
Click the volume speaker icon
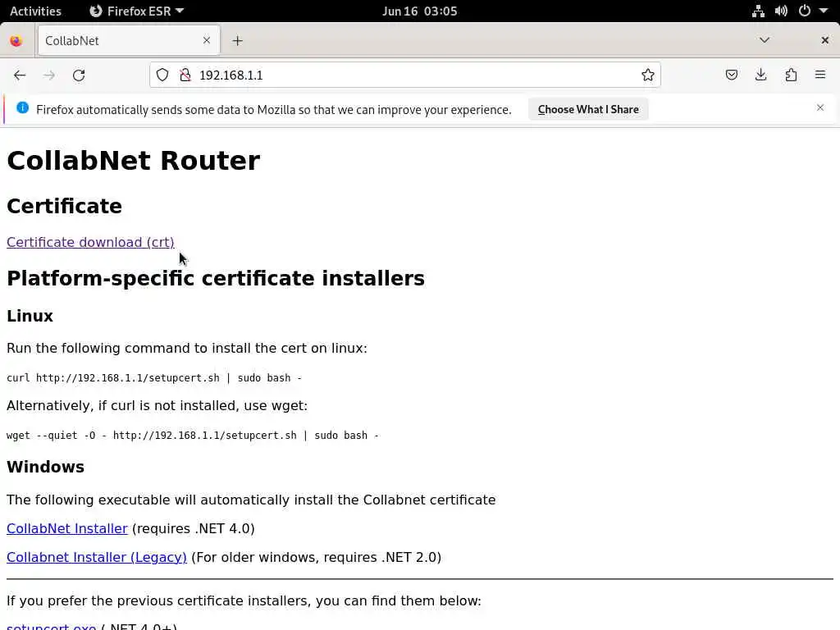point(781,11)
